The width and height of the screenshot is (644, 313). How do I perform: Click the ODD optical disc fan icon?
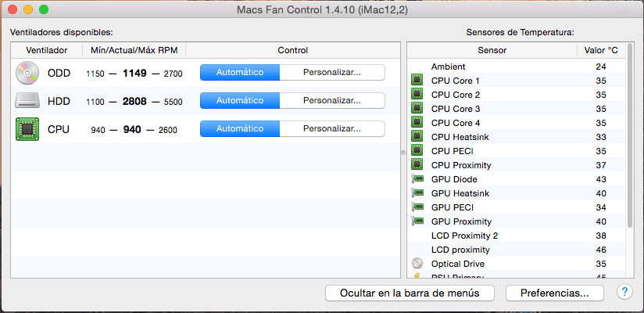(27, 73)
